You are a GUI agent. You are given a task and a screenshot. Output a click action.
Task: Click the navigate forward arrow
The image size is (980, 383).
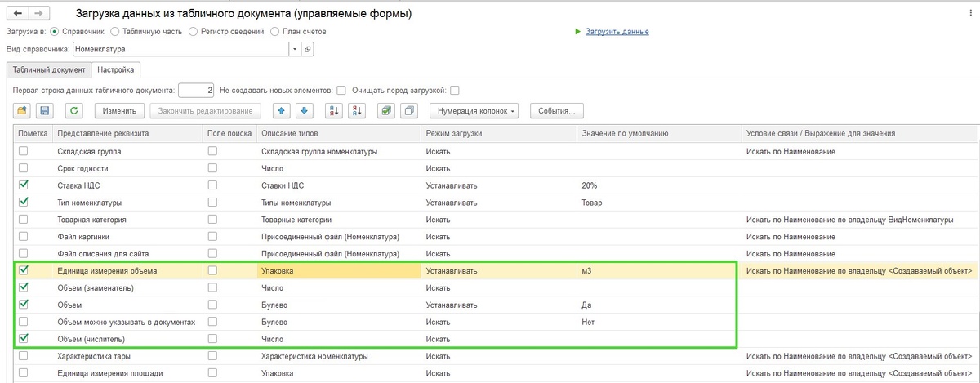click(39, 14)
